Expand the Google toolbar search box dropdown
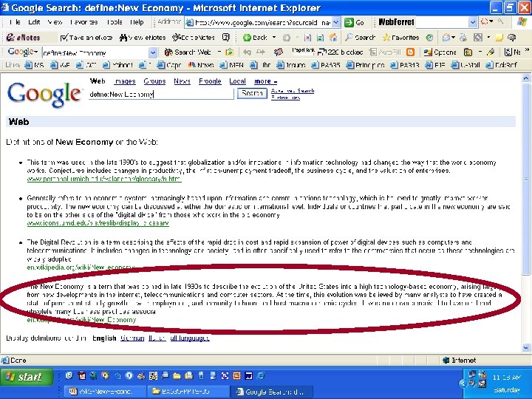Screen dimensions: 532x399 tap(153, 52)
